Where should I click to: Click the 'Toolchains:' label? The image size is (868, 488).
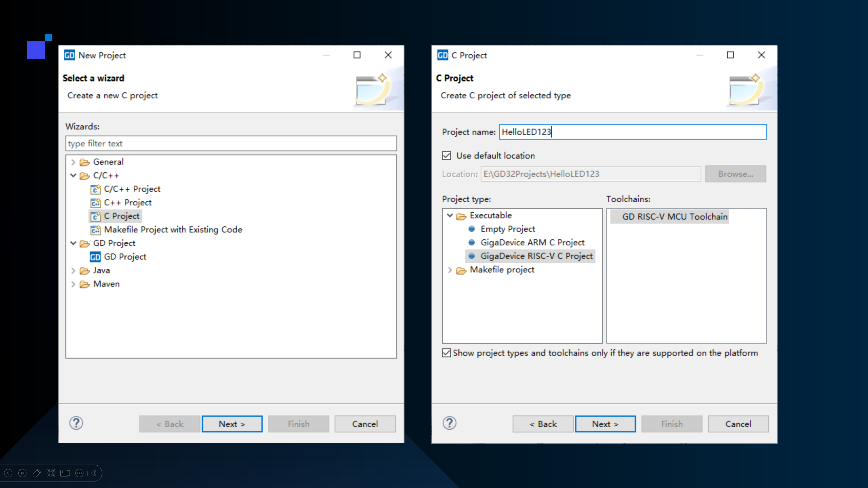(628, 199)
